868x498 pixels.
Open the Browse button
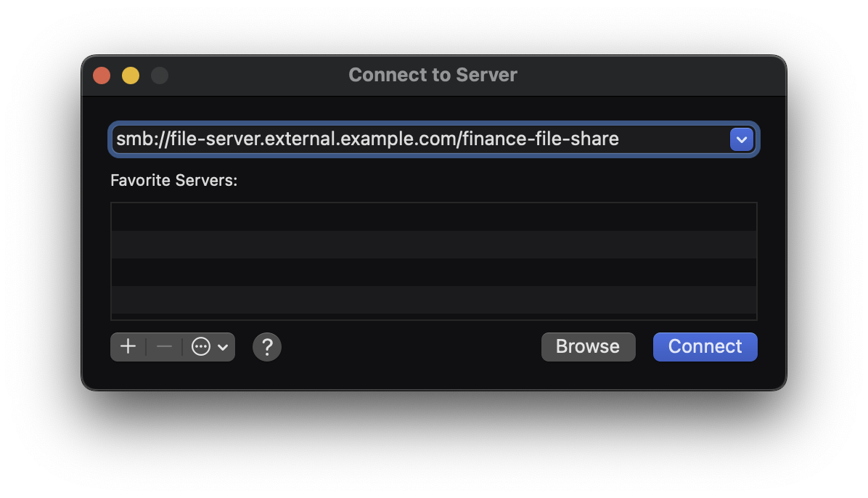tap(588, 346)
